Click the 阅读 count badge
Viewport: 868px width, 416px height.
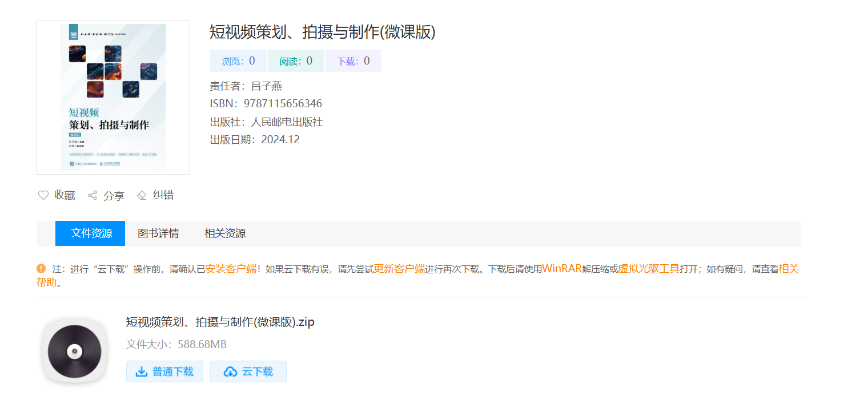(x=296, y=61)
